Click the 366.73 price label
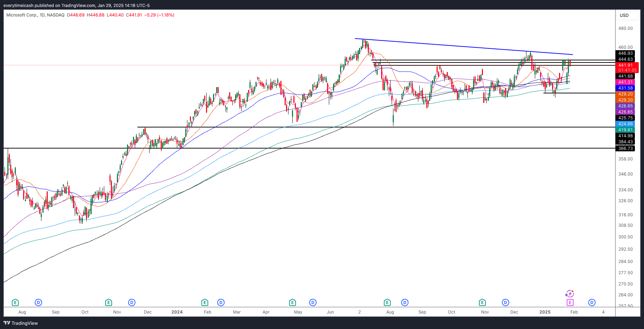 625,149
